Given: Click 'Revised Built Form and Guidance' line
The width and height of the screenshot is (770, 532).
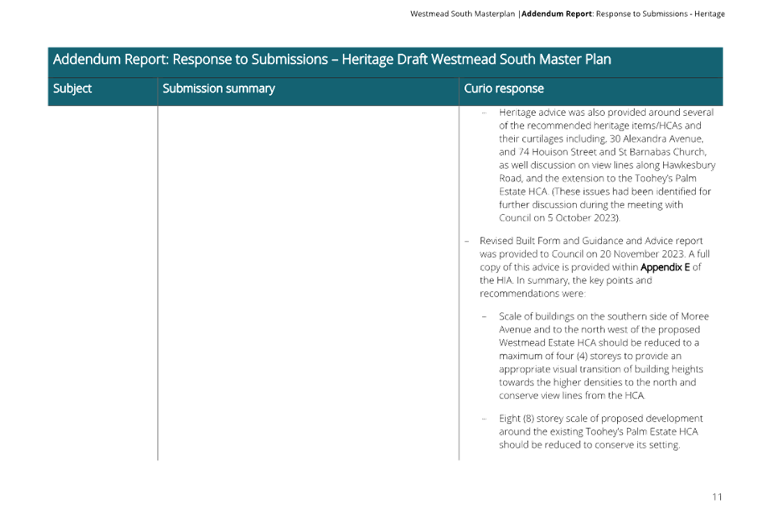Looking at the screenshot, I should [591, 241].
